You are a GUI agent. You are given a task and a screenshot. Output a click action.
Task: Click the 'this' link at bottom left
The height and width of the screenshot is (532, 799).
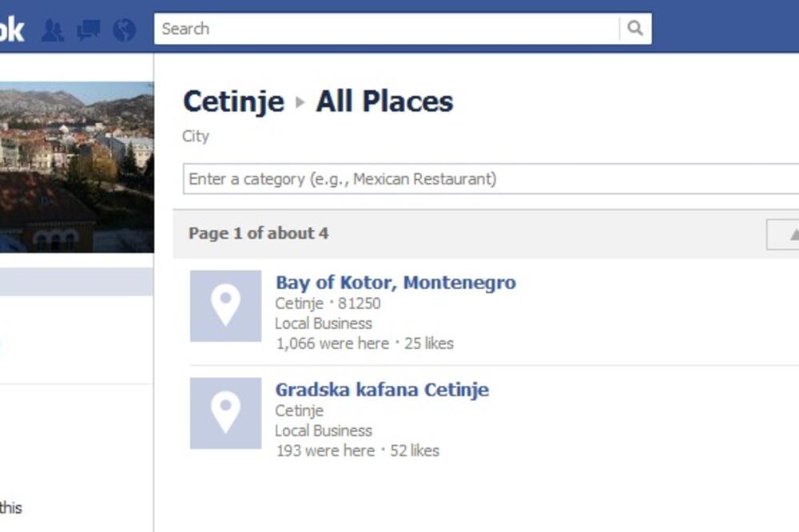12,508
